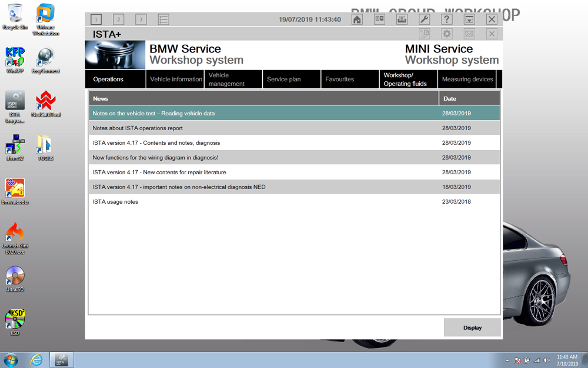Click the minimize-to-tray window icon in toolbar
The image size is (588, 368).
point(469,19)
